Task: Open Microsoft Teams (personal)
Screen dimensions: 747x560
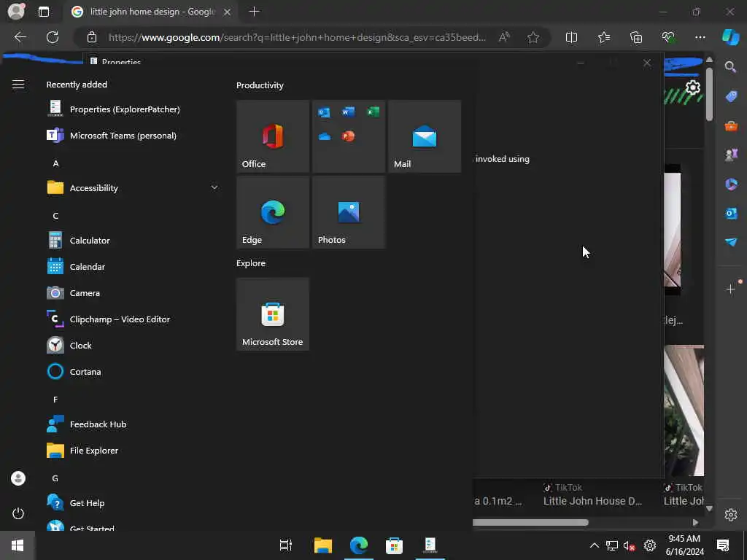Action: [133, 135]
